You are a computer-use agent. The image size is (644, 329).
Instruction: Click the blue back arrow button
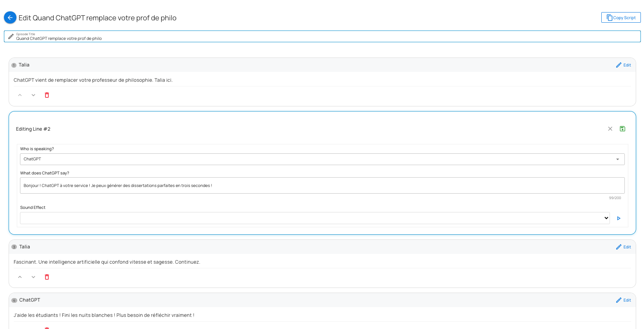coord(10,18)
